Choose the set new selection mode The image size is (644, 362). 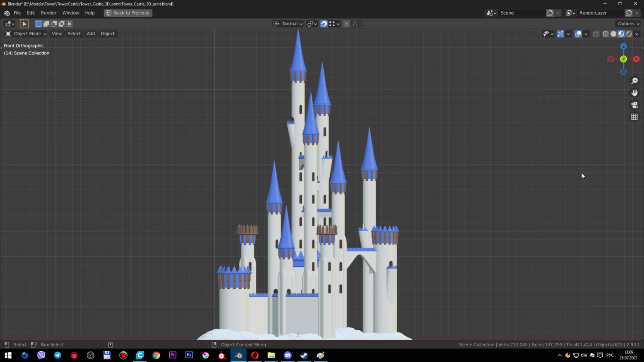pyautogui.click(x=38, y=24)
